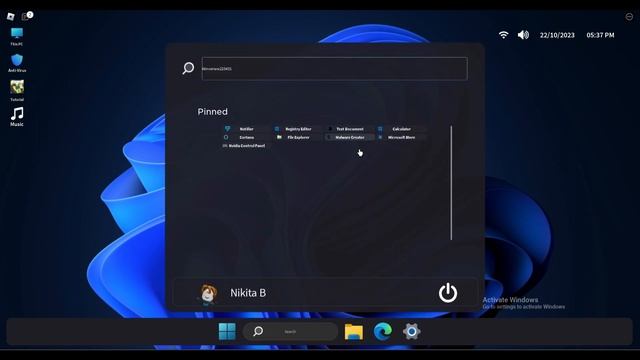
Task: Click the Nikita B avatar picture
Action: pyautogui.click(x=208, y=293)
